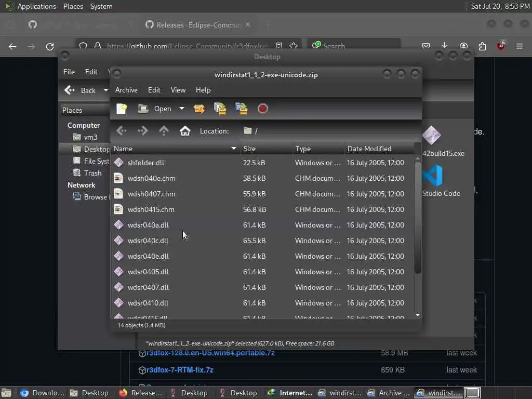Click Back button in Desktop file manager
This screenshot has height=399, width=532.
click(x=81, y=90)
